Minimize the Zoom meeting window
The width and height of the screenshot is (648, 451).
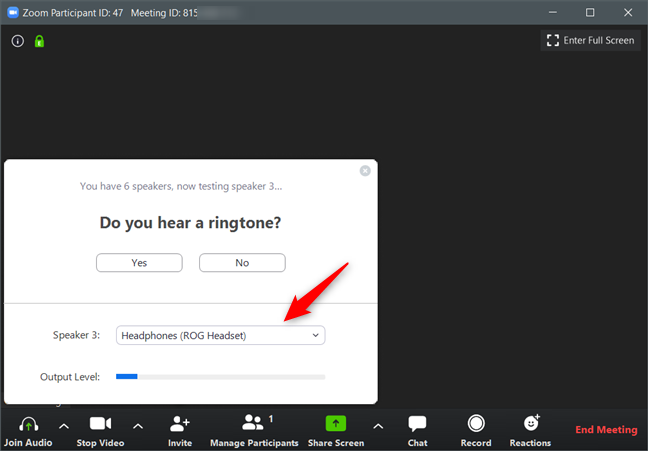point(553,12)
